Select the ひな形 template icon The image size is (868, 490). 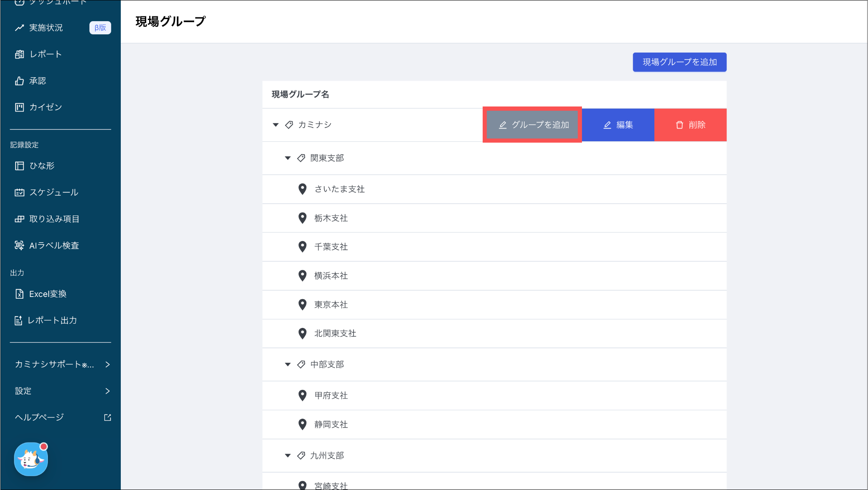point(19,165)
